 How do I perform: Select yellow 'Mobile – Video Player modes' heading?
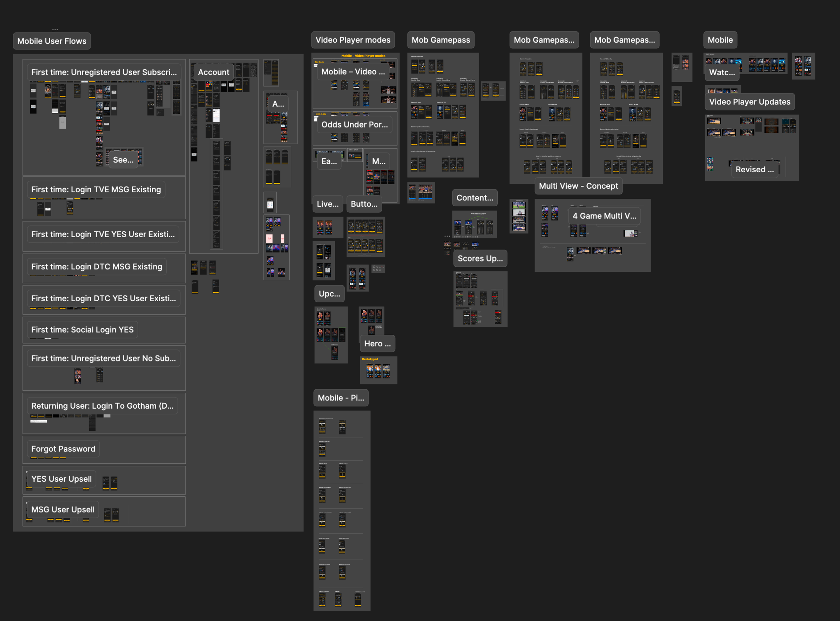[x=363, y=56]
